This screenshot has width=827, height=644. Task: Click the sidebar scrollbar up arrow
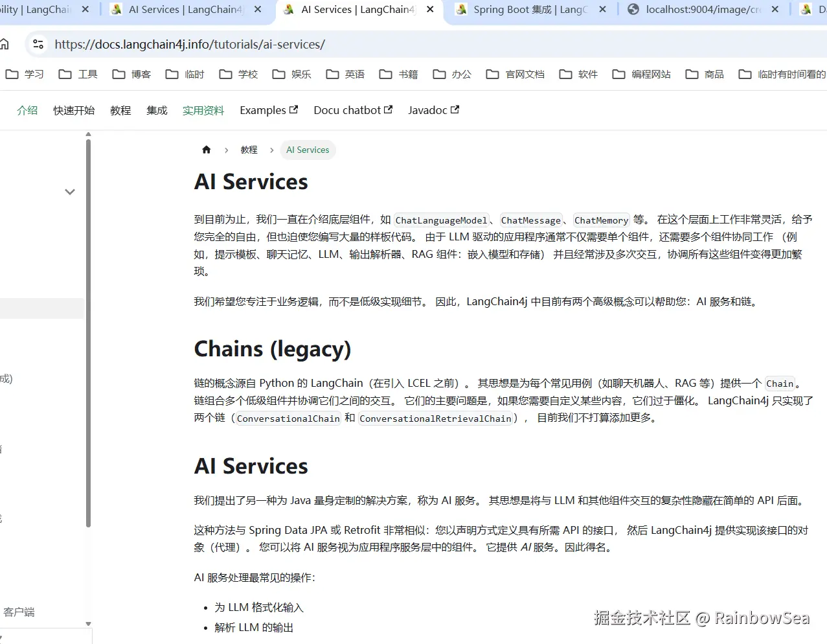coord(88,135)
